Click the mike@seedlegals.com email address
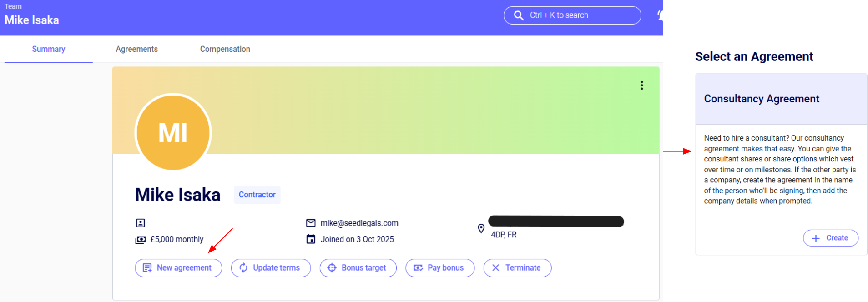This screenshot has width=868, height=302. (359, 223)
